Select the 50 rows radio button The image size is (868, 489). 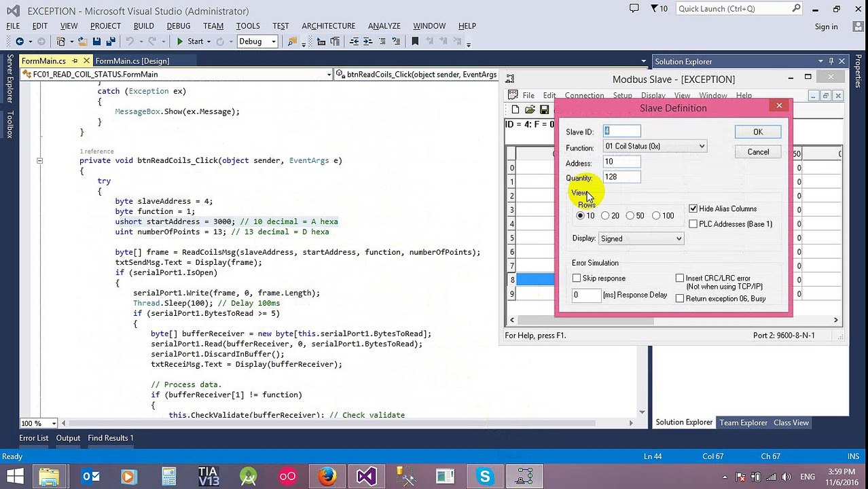[x=630, y=215]
